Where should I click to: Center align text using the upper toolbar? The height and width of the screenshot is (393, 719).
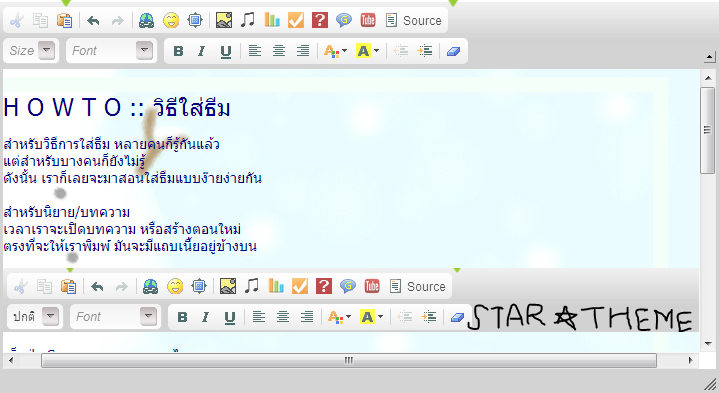coord(279,51)
